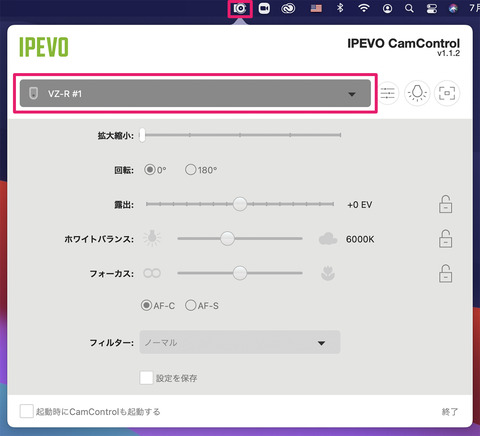Open the Wi-Fi menu
Image resolution: width=480 pixels, height=436 pixels.
pyautogui.click(x=364, y=8)
